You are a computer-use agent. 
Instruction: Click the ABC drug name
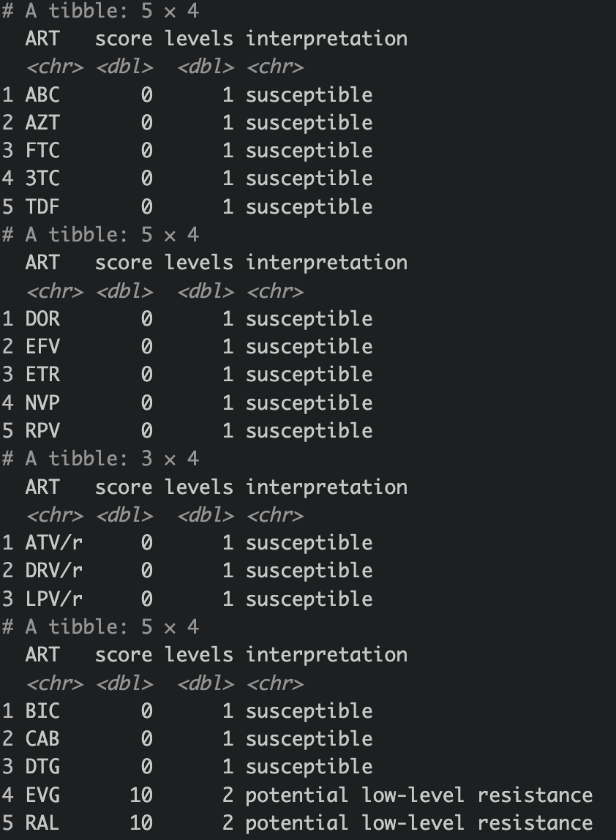point(42,95)
